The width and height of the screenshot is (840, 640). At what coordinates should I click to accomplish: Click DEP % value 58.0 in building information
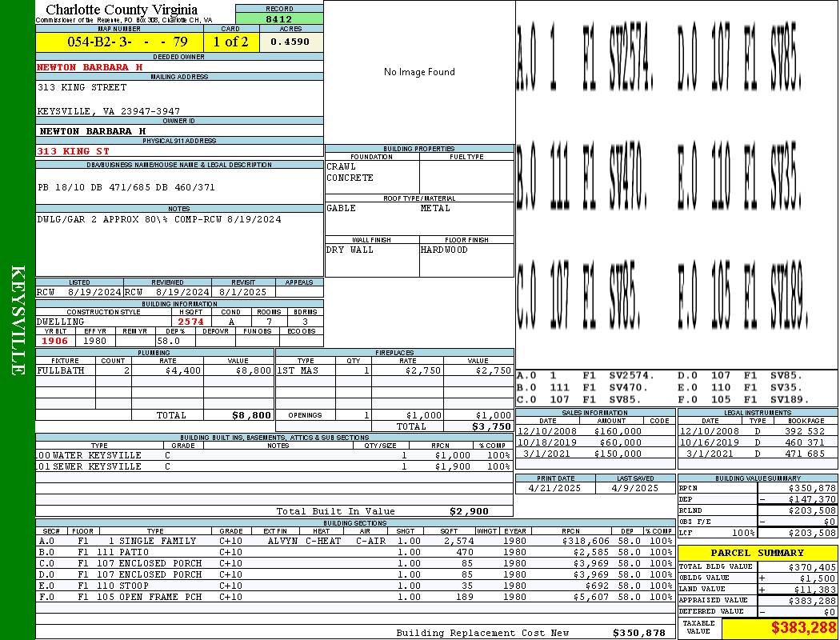tap(168, 341)
